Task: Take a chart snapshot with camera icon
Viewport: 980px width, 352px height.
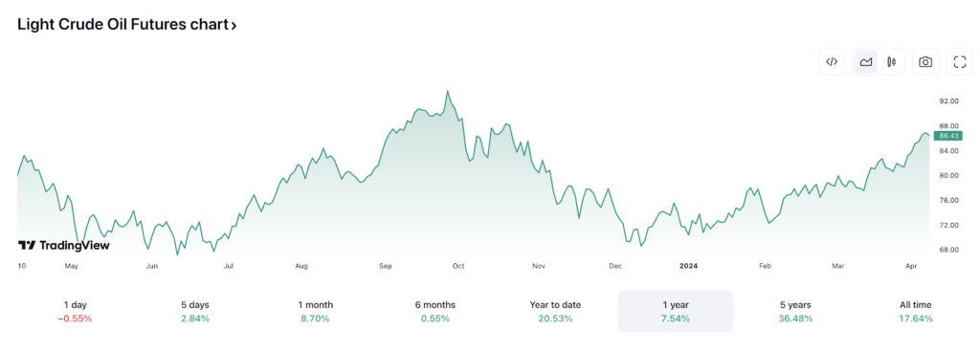Action: [x=925, y=62]
